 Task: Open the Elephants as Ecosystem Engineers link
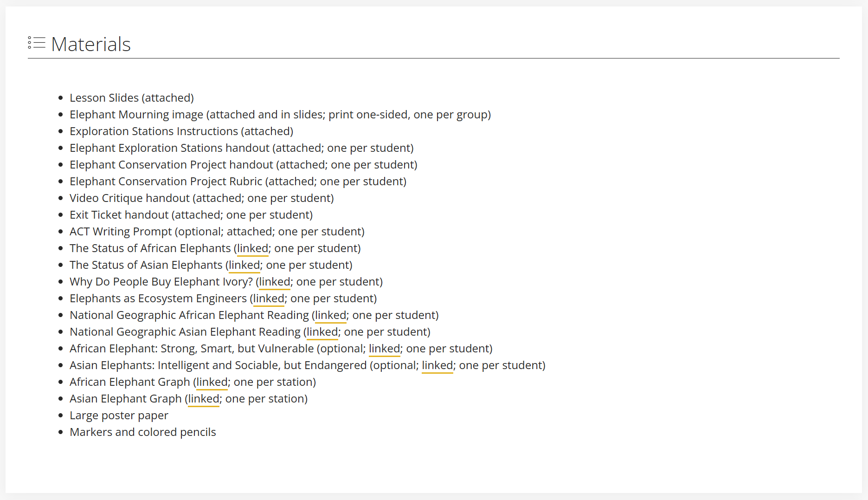[x=269, y=299]
